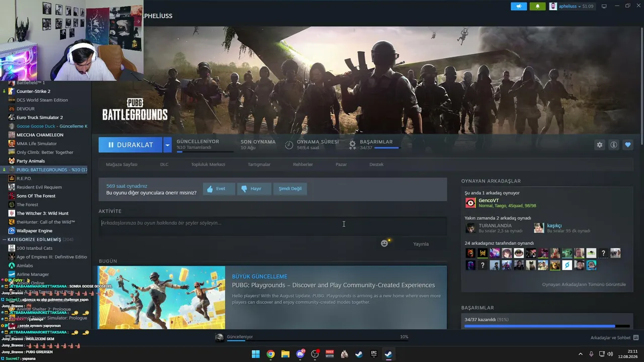
Task: Select Euro Truck Simulator 2 game icon
Action: click(12, 118)
